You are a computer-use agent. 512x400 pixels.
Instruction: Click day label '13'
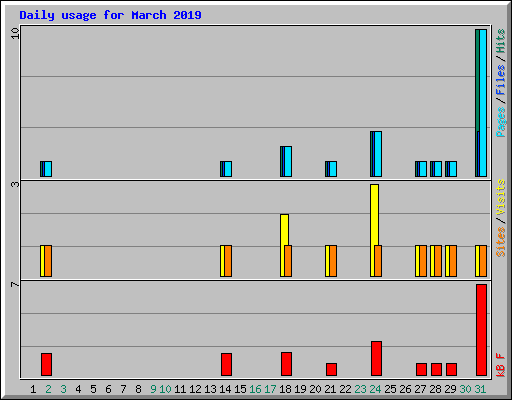click(210, 389)
